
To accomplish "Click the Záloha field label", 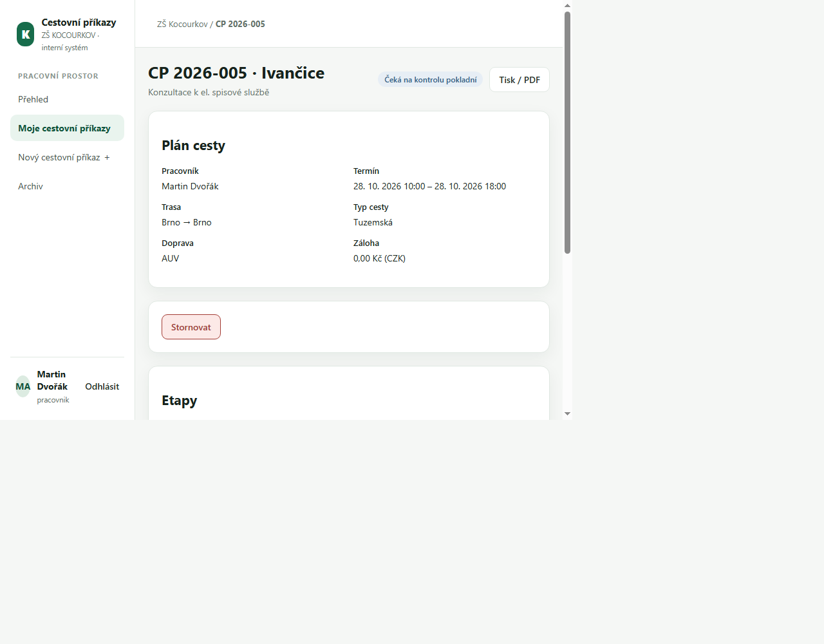I will coord(366,243).
